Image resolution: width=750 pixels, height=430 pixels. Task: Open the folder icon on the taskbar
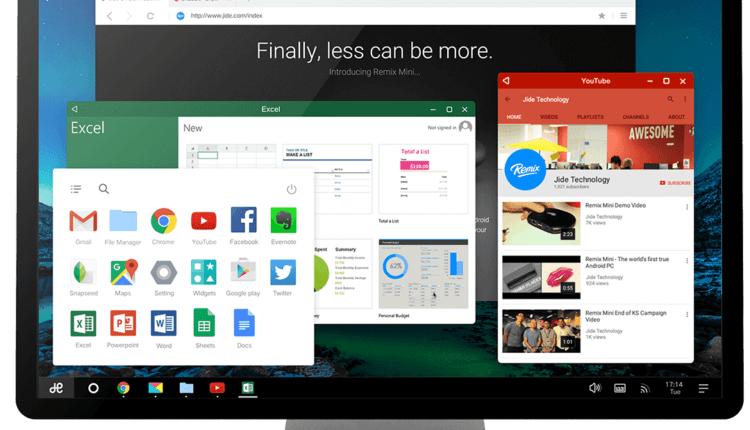coord(186,388)
